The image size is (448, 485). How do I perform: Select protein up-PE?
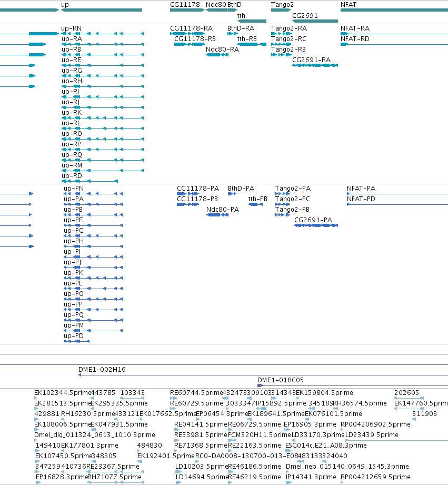coord(73,220)
